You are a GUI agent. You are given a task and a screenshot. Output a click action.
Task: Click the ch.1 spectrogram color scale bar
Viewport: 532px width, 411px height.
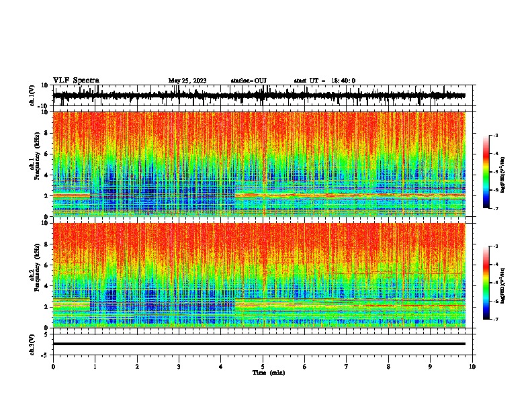(x=486, y=172)
